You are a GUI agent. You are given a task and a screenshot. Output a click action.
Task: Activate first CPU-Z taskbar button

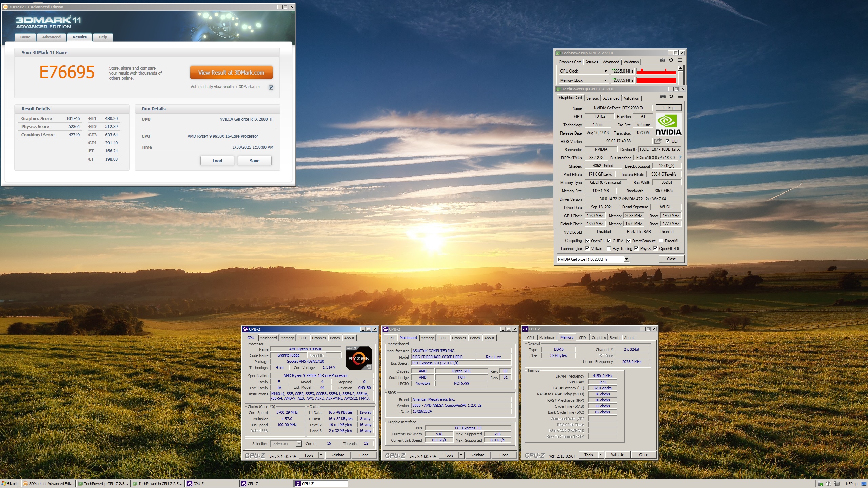[x=212, y=484]
